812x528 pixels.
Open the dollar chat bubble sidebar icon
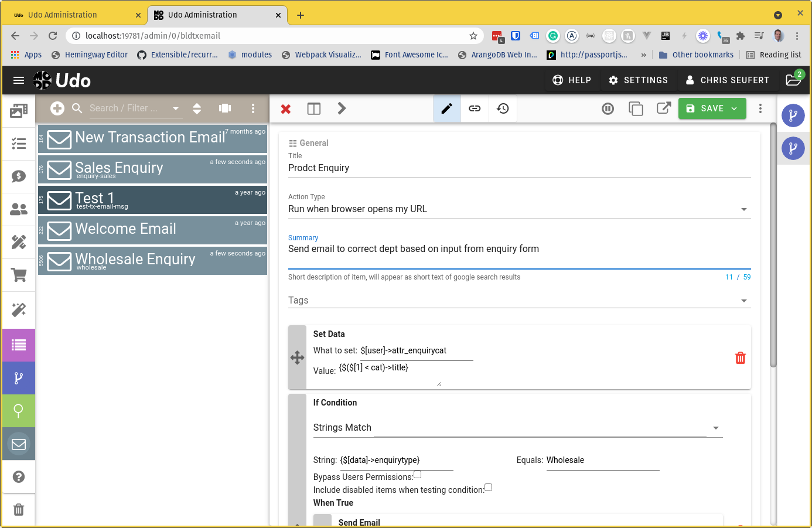pos(19,176)
